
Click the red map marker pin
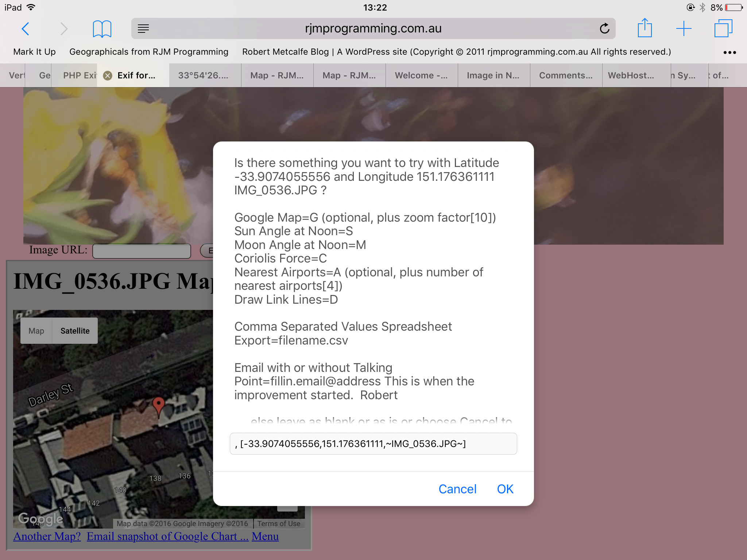point(158,407)
